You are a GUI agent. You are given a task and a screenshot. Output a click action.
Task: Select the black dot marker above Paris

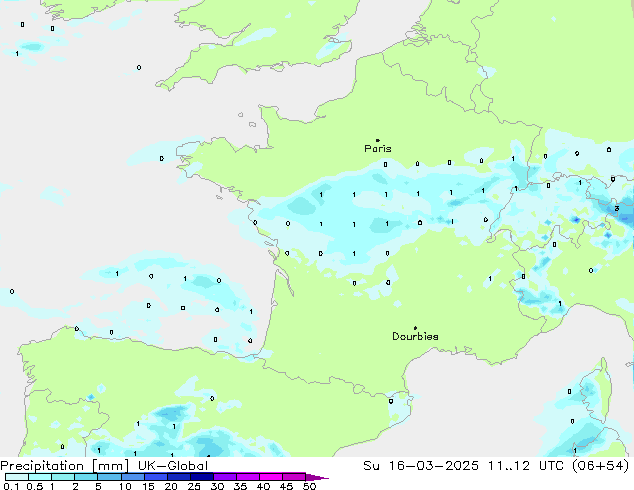coord(378,140)
